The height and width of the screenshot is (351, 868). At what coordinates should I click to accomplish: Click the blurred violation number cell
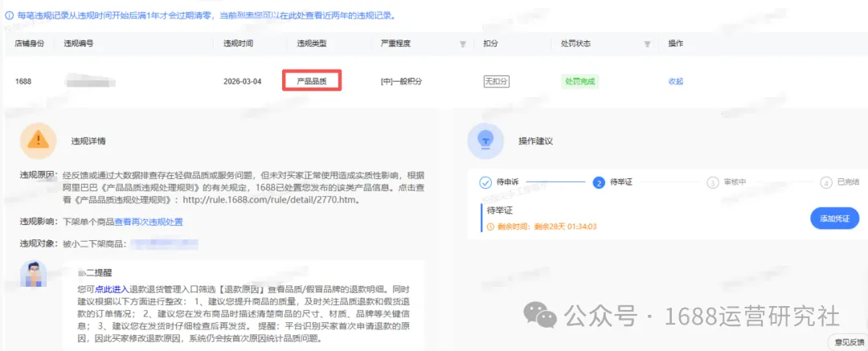[90, 82]
